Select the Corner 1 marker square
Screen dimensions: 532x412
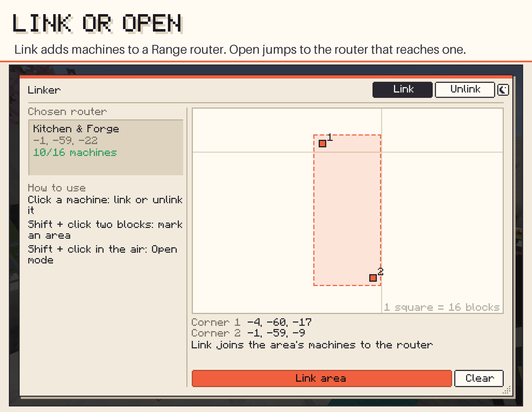322,143
